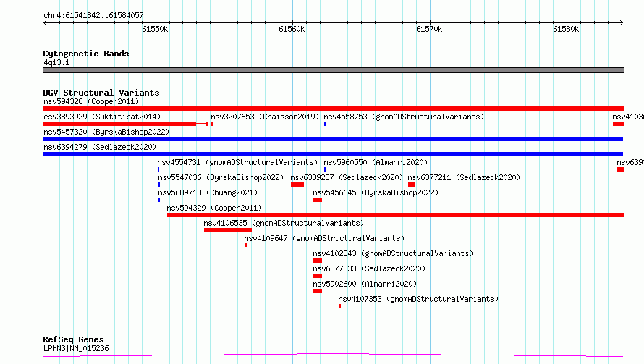
Task: Click the blue tick under nsv5960550
Action: (325, 169)
